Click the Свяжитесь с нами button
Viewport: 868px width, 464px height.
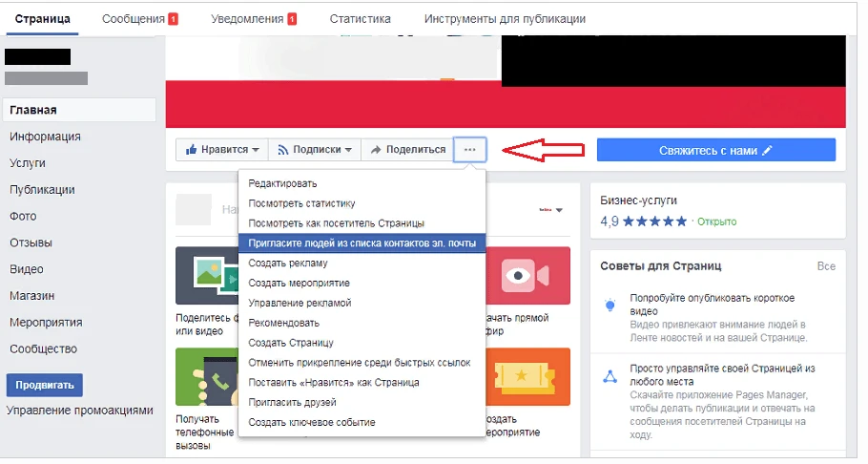(715, 150)
